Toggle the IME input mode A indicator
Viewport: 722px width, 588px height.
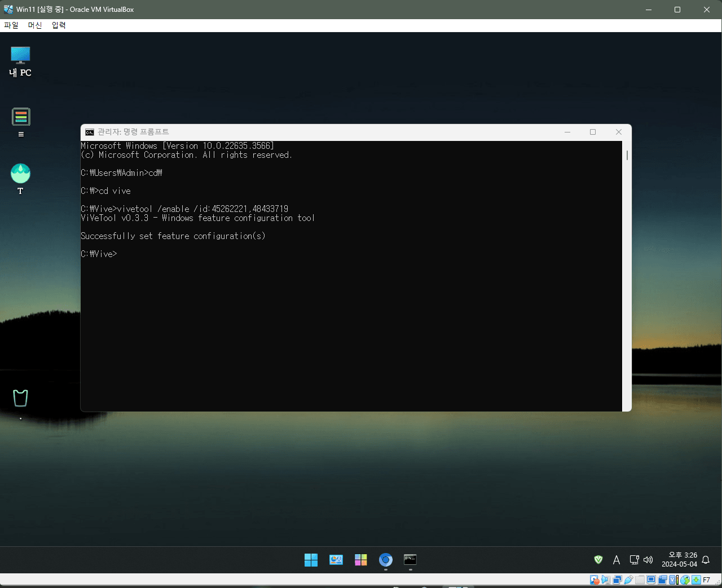coord(617,560)
